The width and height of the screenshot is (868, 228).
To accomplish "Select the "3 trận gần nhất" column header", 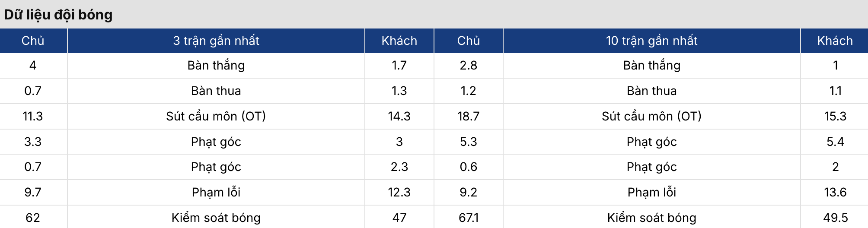I will pyautogui.click(x=216, y=41).
